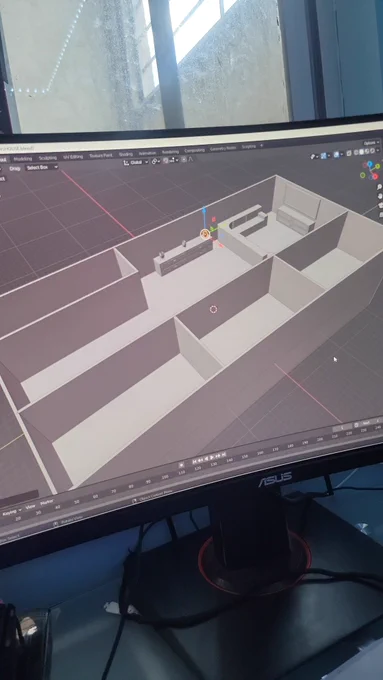
Task: Click the green Y move arrow gizmo
Action: click(x=213, y=229)
